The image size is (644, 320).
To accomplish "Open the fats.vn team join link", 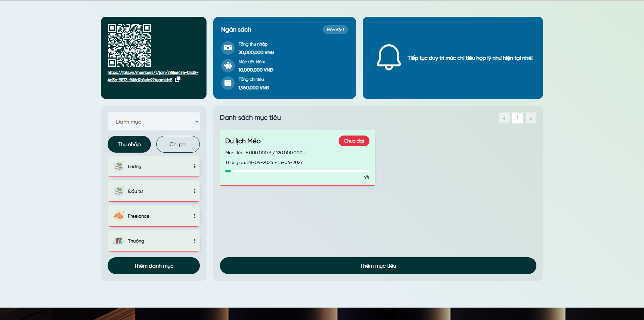I will click(x=153, y=72).
